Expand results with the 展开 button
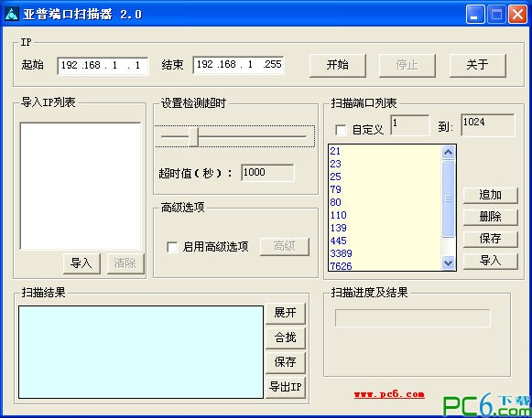Screen dimensions: 532x418 pyautogui.click(x=286, y=313)
